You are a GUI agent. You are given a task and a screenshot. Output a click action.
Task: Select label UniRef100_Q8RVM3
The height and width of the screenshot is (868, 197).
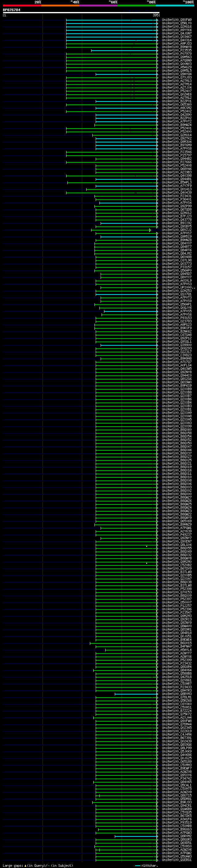(176, 694)
